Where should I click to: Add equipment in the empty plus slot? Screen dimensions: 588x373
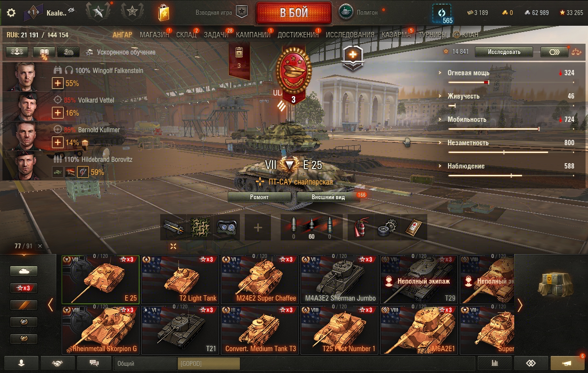coord(258,227)
